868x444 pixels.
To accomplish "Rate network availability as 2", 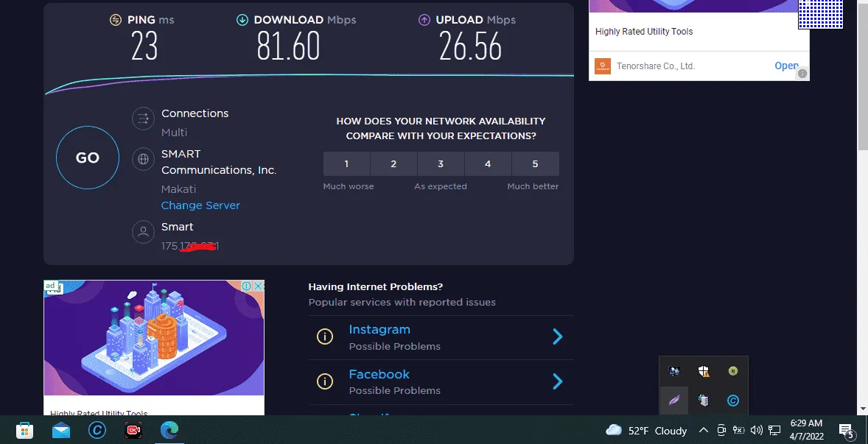I will (x=393, y=163).
